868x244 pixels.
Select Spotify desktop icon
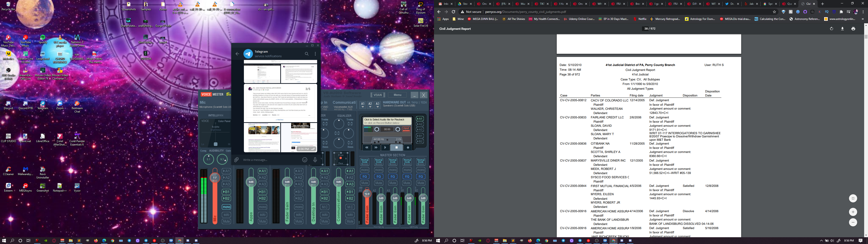42,39
